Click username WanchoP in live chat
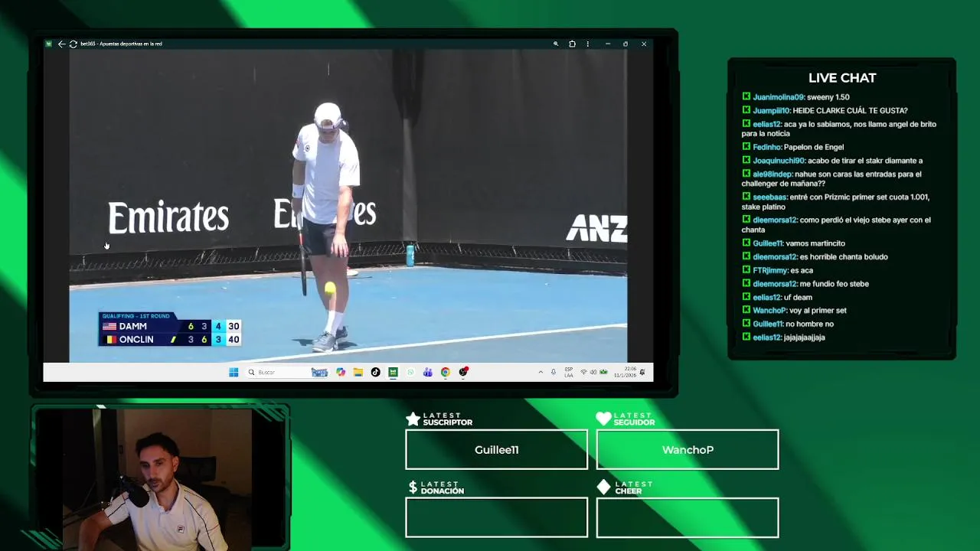 (x=769, y=311)
